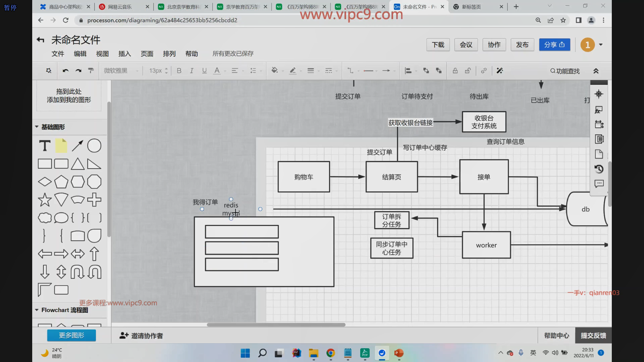644x362 pixels.
Task: Click the 更多图形 button
Action: tap(71, 335)
